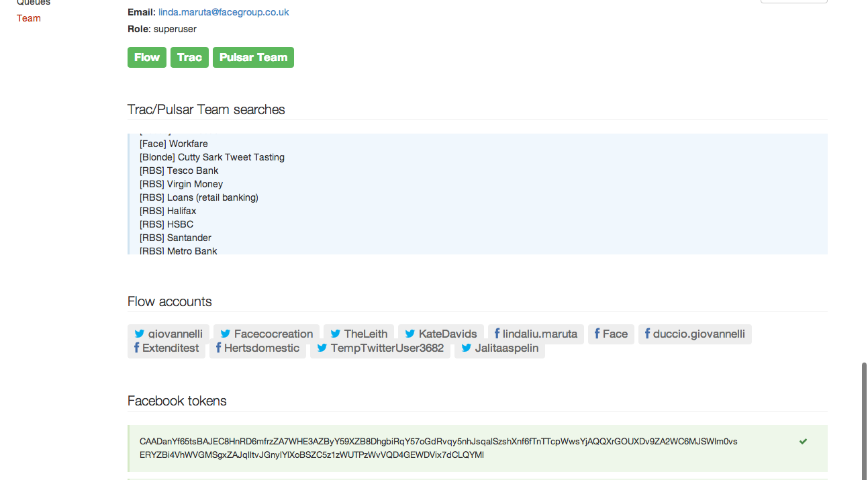Click green checkmark on Facebook token
This screenshot has height=480, width=868.
(x=803, y=441)
